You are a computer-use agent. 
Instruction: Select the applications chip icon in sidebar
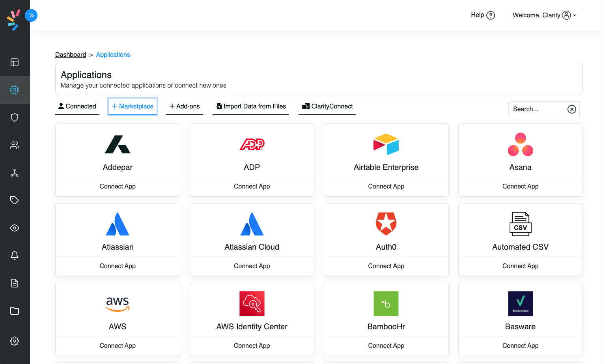tap(15, 90)
